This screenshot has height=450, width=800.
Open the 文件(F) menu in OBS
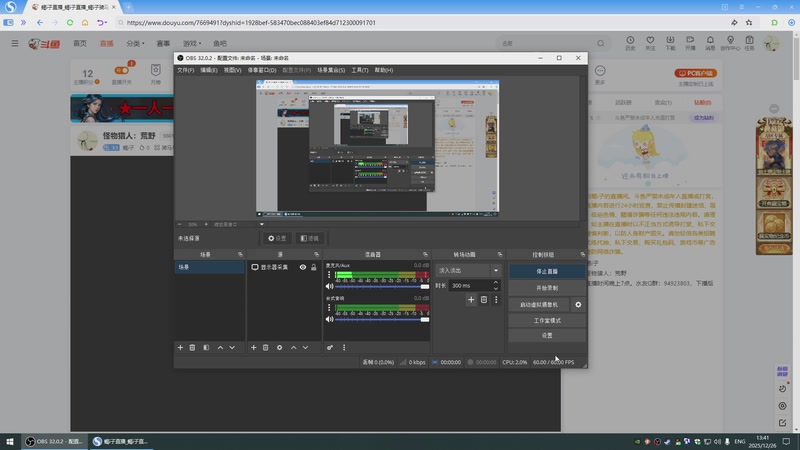pos(185,70)
